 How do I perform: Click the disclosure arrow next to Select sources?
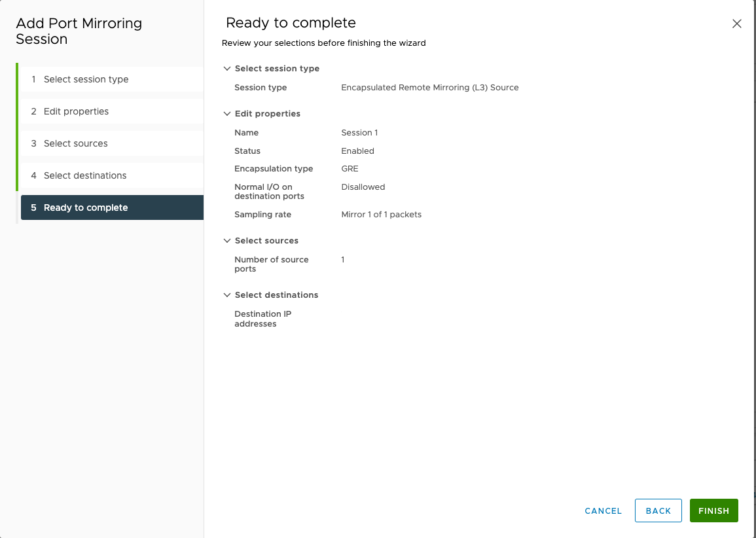click(x=227, y=240)
